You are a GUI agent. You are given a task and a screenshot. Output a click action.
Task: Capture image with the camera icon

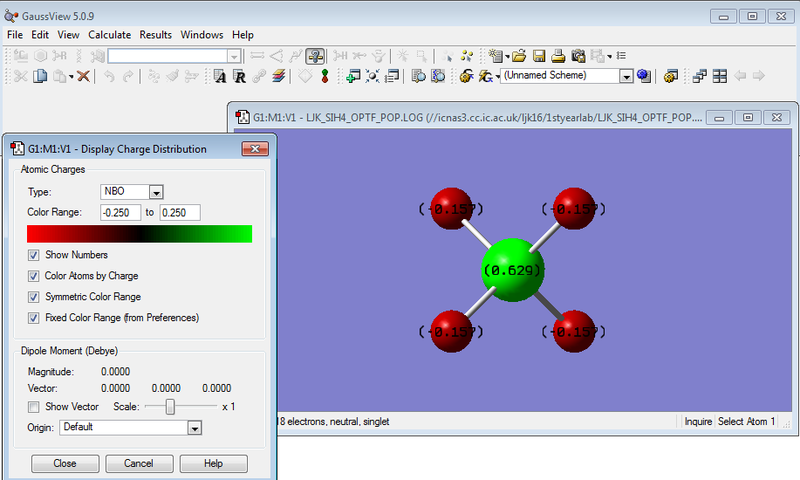point(578,56)
